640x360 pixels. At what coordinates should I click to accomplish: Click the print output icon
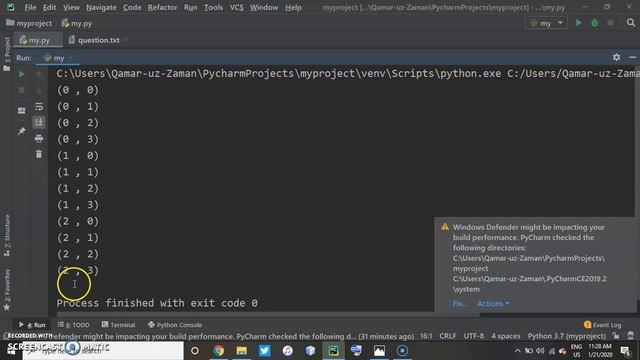[39, 139]
